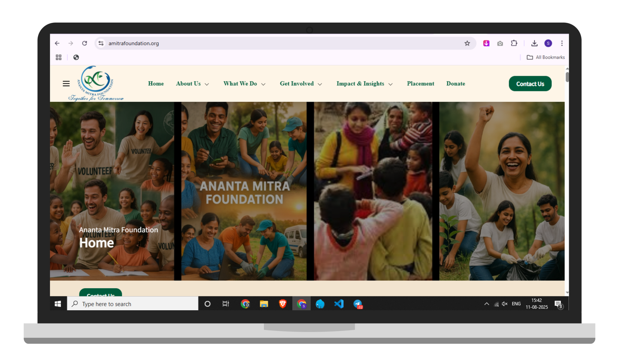Bookmark this page with the star icon

467,43
